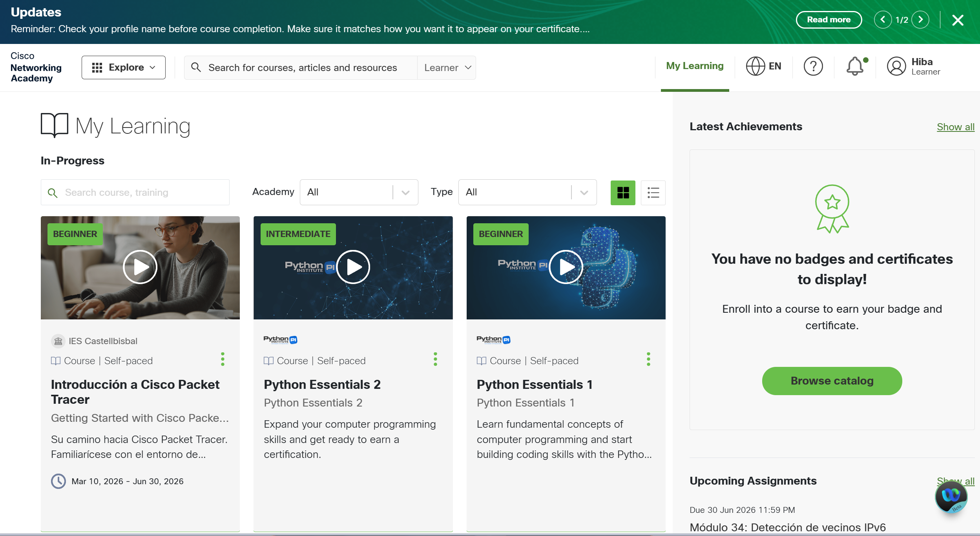980x536 pixels.
Task: Click the 1/2 update counter
Action: coord(902,20)
